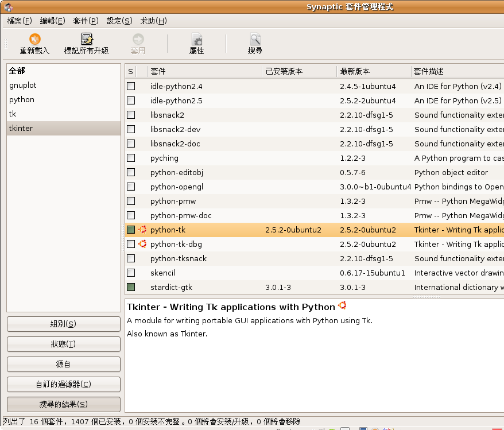Click the Search (搜尋) magnifier icon
Screen dimensions: 504x430
click(255, 39)
